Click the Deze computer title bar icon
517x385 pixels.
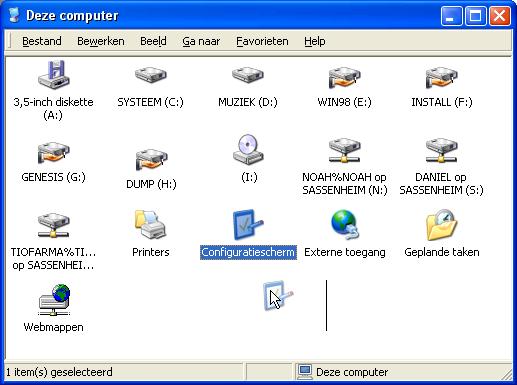14,15
